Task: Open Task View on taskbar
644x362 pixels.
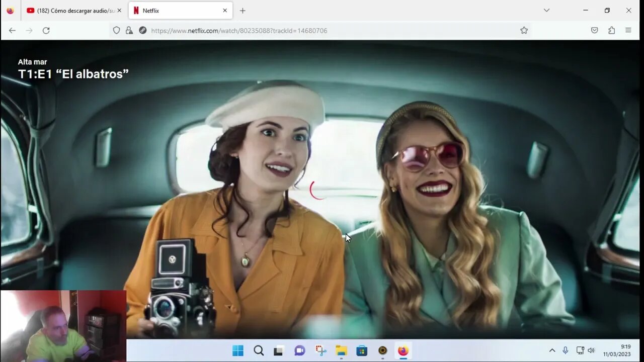Action: [x=278, y=351]
